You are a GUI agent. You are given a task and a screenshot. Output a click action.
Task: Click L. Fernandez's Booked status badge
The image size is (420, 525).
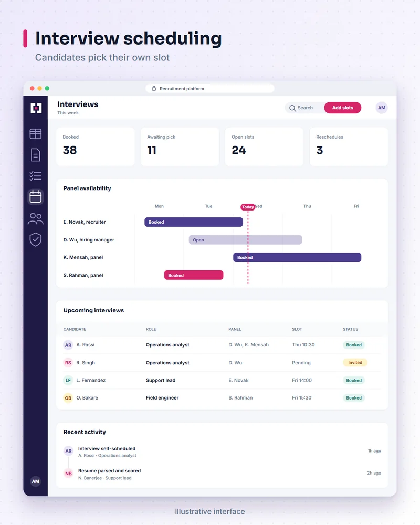354,380
